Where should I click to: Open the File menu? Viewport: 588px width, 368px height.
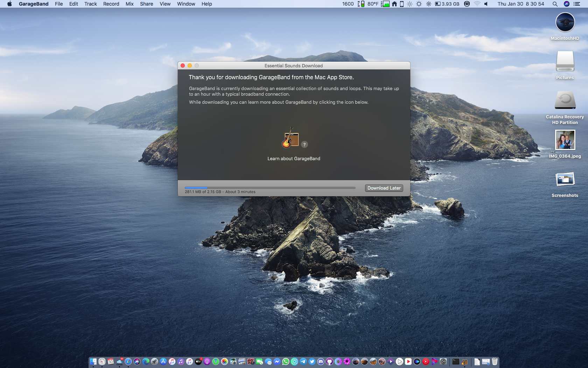point(59,4)
